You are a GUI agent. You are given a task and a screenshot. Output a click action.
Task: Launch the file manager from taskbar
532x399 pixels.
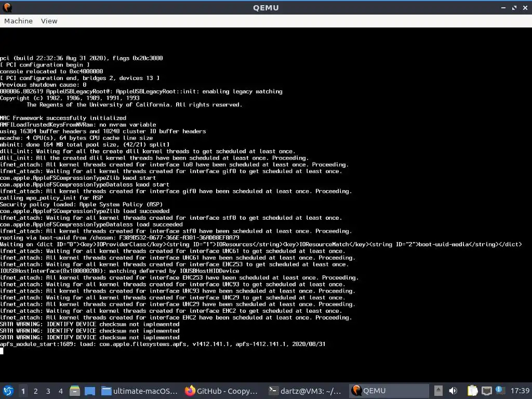pos(75,391)
